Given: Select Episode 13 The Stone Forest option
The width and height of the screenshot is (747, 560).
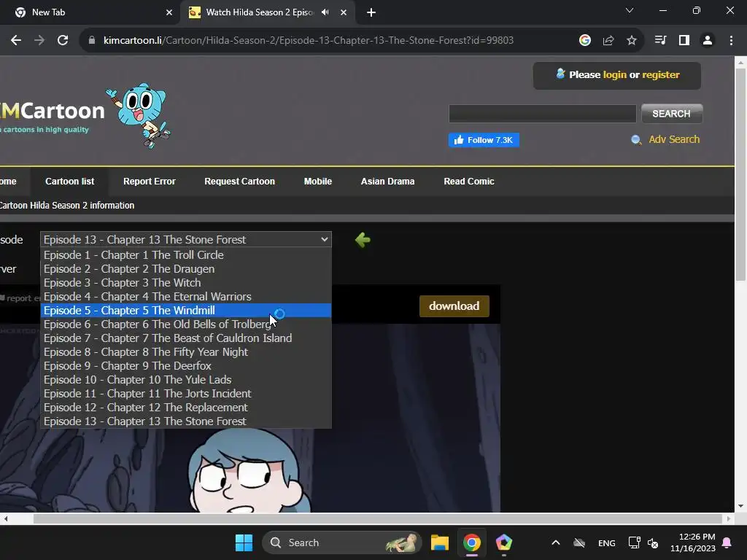Looking at the screenshot, I should pos(186,421).
